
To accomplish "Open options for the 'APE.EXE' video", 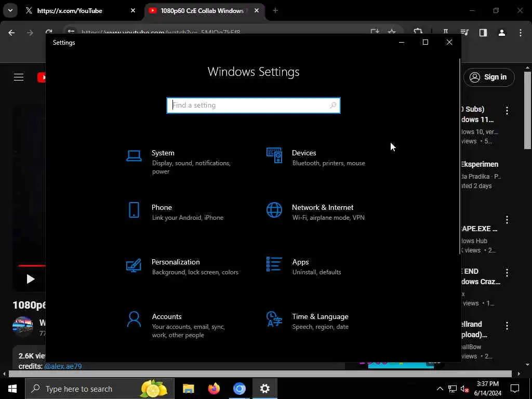I will tap(507, 220).
